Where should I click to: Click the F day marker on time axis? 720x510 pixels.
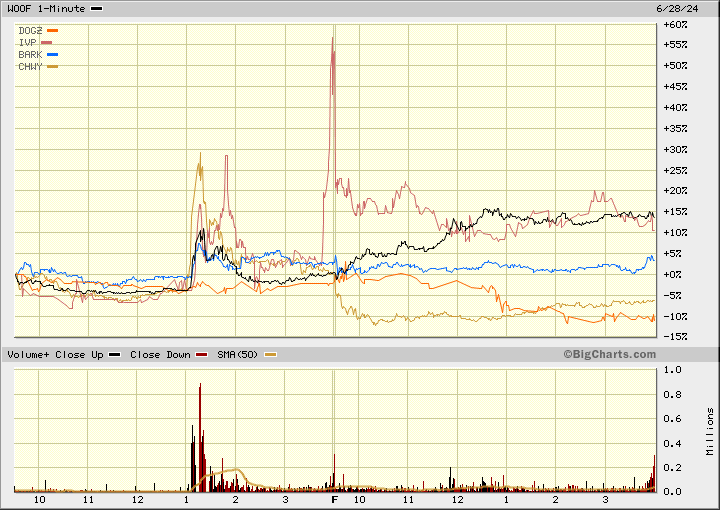click(x=335, y=499)
